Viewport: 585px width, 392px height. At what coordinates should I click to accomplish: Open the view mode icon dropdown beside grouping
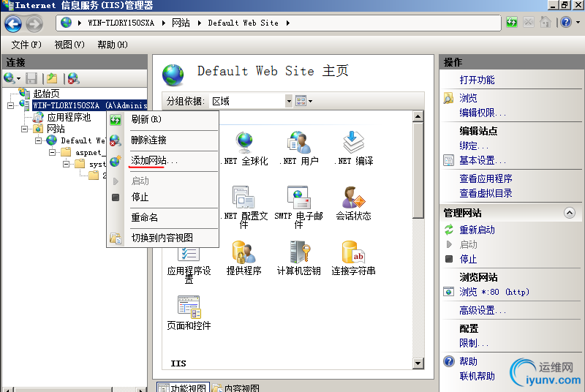pyautogui.click(x=303, y=101)
